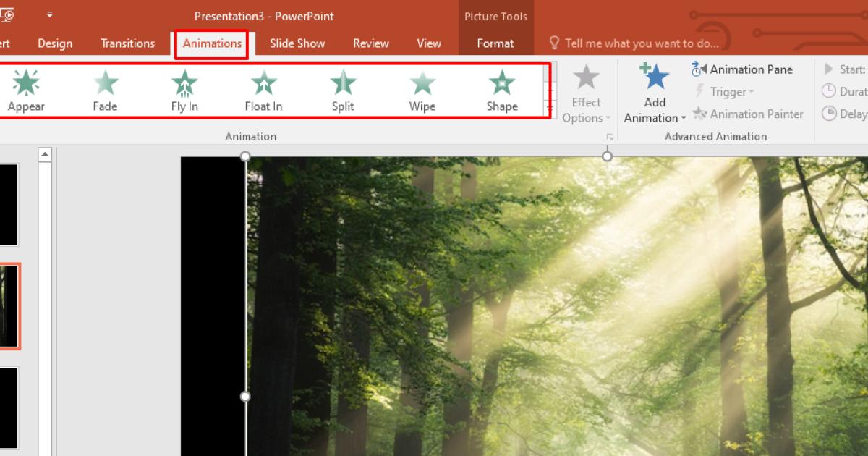Go to the Review tab

[x=371, y=43]
